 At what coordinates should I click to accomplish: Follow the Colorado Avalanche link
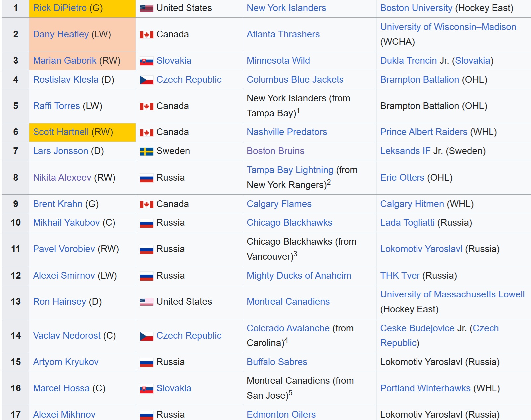pyautogui.click(x=288, y=328)
